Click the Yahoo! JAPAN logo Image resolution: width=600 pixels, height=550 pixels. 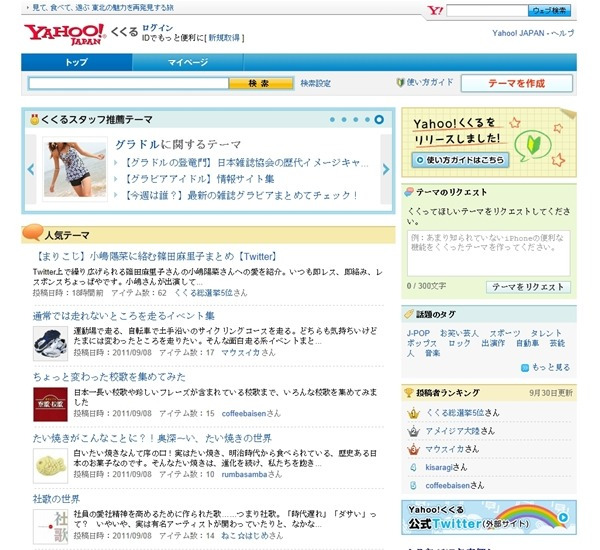click(65, 34)
